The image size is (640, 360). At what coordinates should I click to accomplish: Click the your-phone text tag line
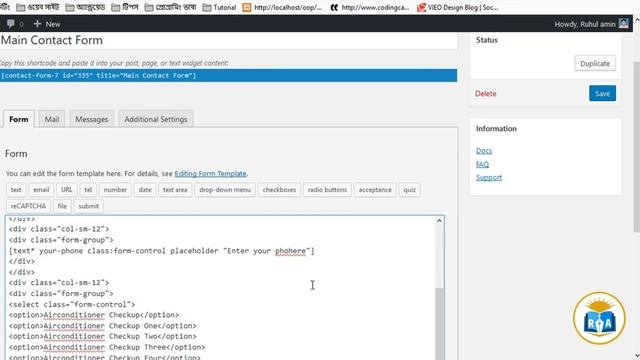162,251
